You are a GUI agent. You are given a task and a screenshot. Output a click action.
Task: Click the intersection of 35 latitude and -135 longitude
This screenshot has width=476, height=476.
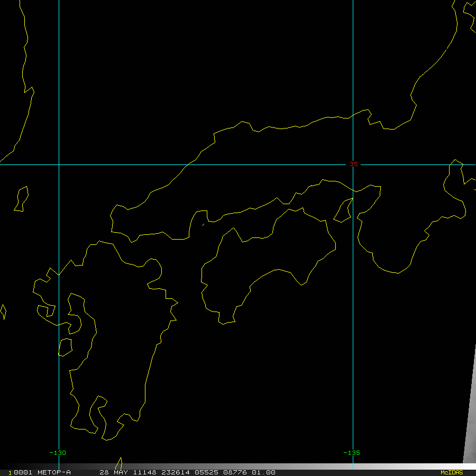pos(353,164)
